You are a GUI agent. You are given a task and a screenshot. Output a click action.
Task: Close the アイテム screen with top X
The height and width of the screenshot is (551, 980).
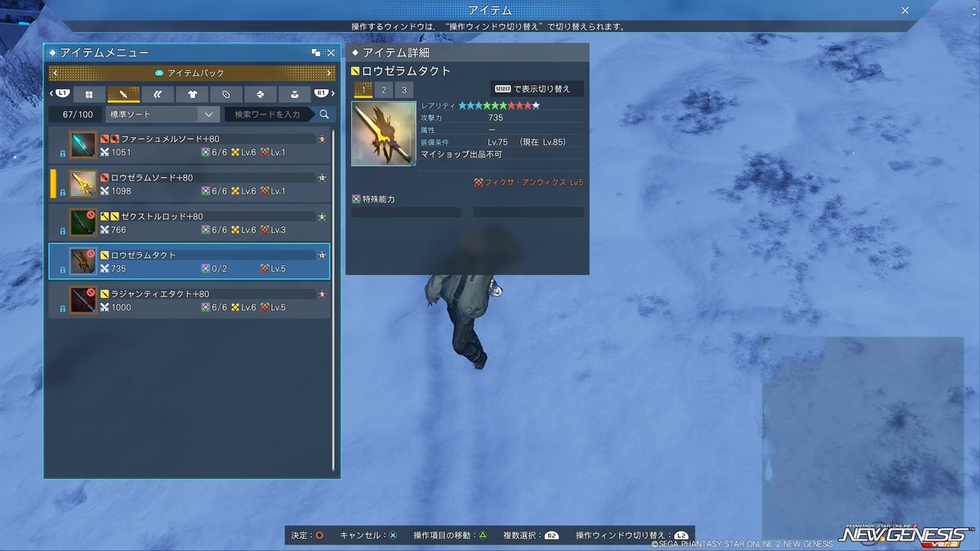(905, 11)
